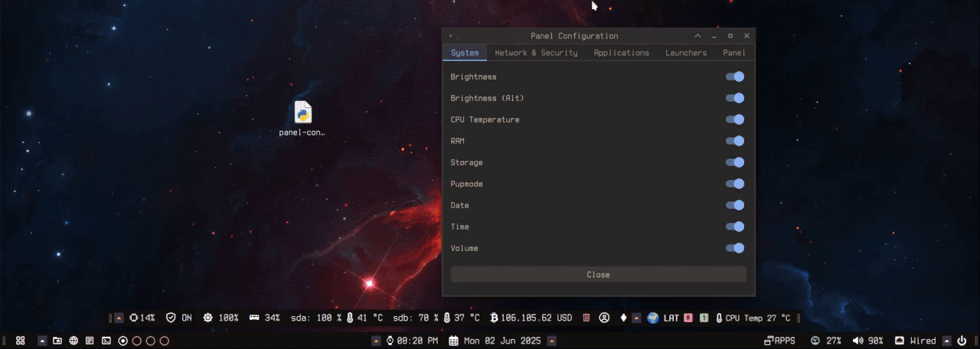Click the thermometer icon beside 37 °C
Image resolution: width=980 pixels, height=349 pixels.
tap(446, 318)
